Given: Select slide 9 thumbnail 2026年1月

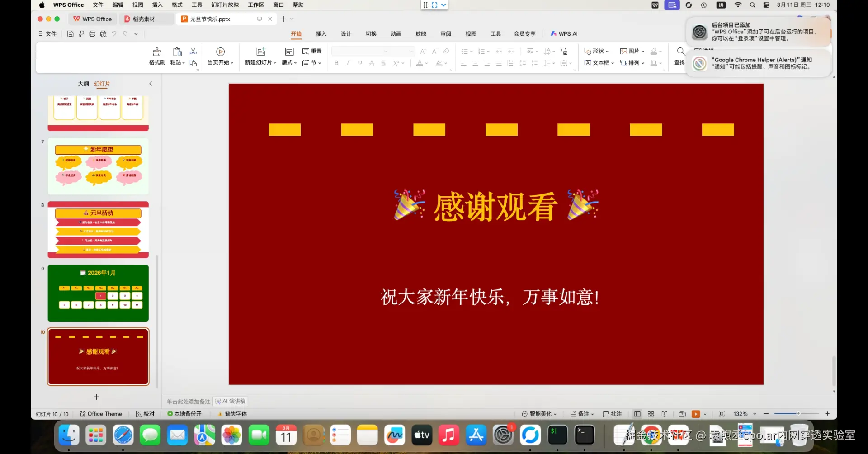Looking at the screenshot, I should click(x=98, y=293).
